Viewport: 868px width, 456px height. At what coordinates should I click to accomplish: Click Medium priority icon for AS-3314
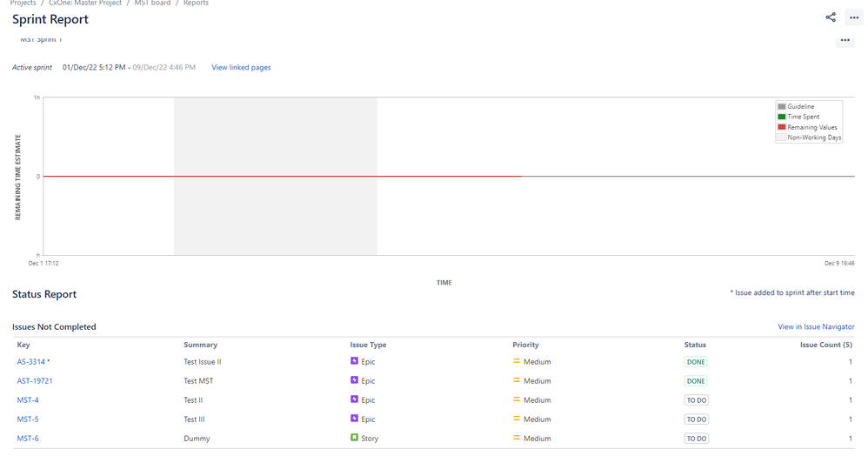(517, 361)
